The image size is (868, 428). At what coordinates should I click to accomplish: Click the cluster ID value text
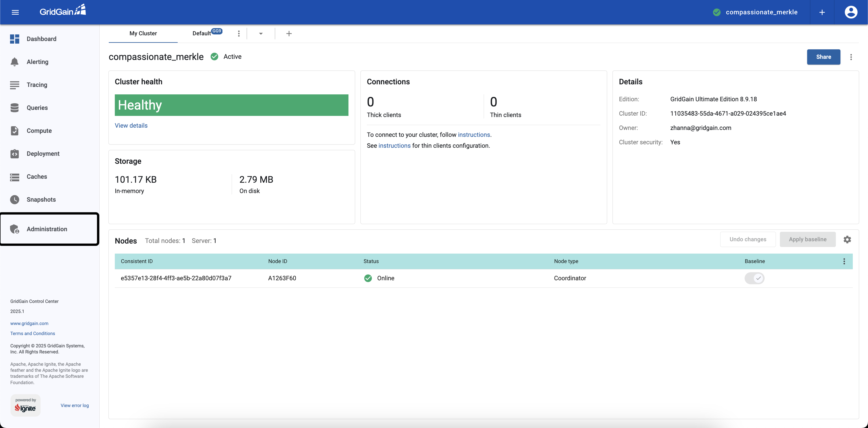[728, 114]
